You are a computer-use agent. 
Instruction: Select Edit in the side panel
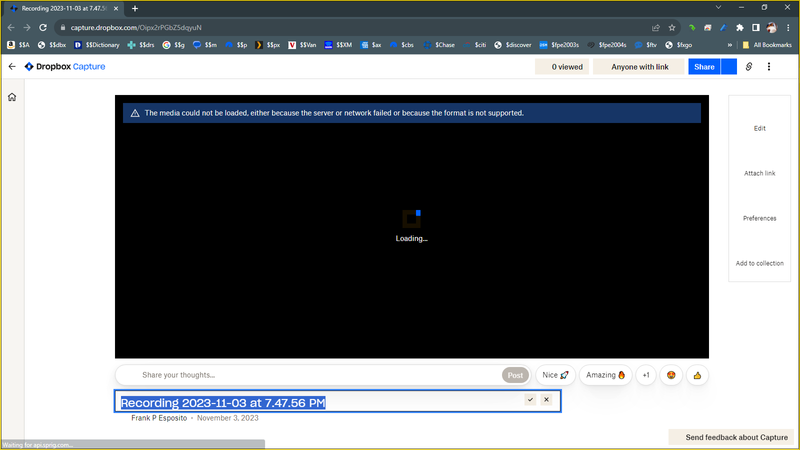pyautogui.click(x=759, y=129)
